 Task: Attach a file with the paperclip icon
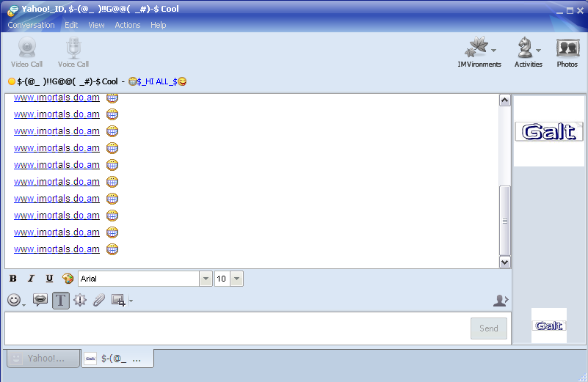point(99,300)
